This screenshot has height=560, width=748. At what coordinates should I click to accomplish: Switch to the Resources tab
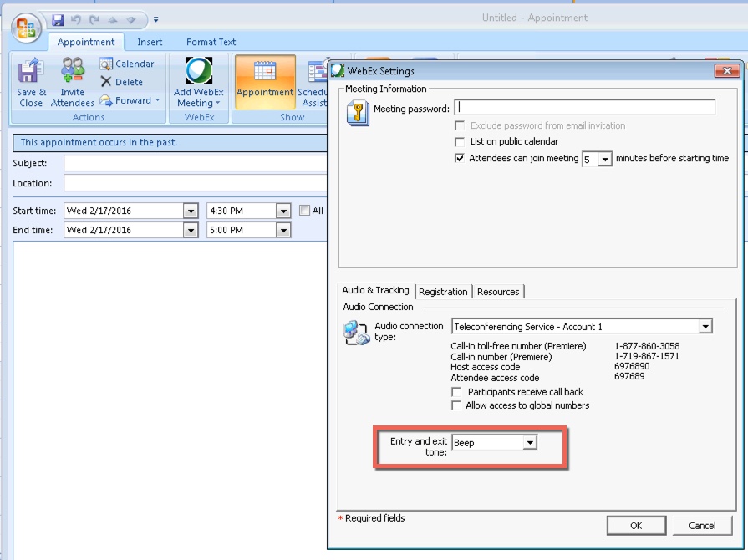[x=498, y=292]
